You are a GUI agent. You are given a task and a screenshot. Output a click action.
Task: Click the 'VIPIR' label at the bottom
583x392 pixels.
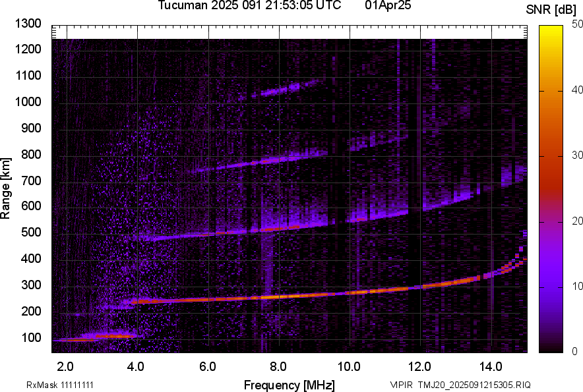coord(402,385)
